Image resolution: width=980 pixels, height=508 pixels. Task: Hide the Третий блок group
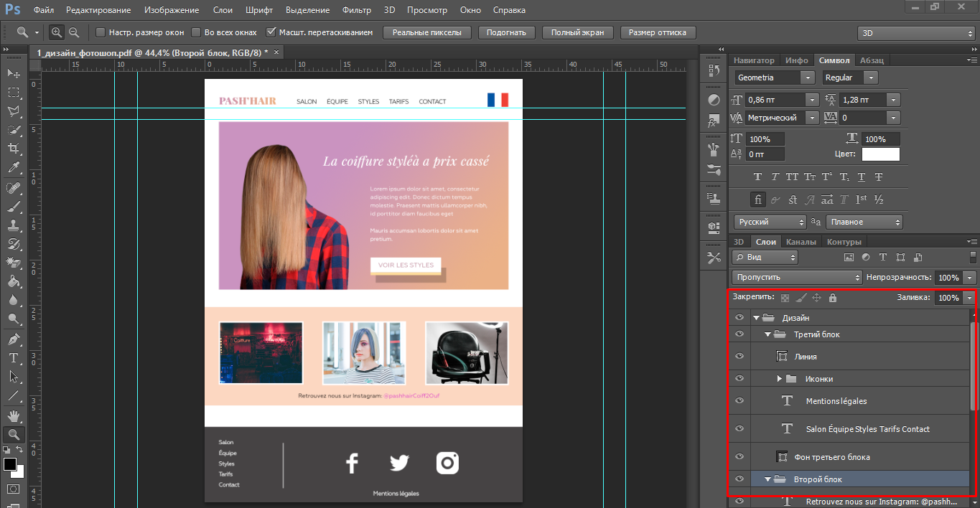[x=739, y=334]
